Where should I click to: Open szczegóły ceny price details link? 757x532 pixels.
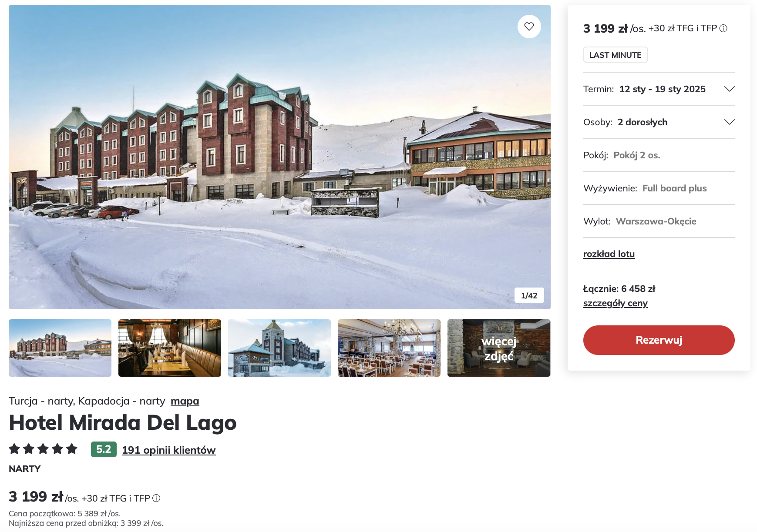pyautogui.click(x=615, y=303)
